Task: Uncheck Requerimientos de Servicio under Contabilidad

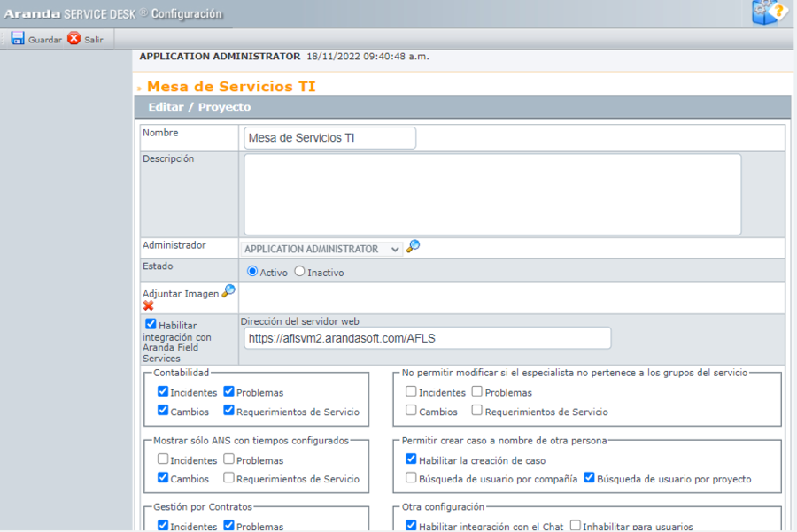Action: point(228,410)
